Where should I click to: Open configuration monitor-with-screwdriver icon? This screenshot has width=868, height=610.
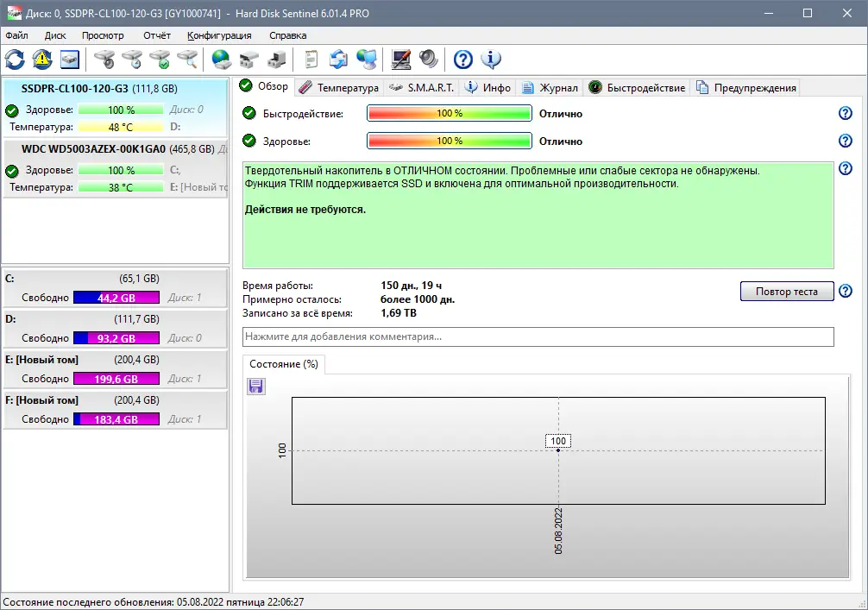tap(401, 60)
